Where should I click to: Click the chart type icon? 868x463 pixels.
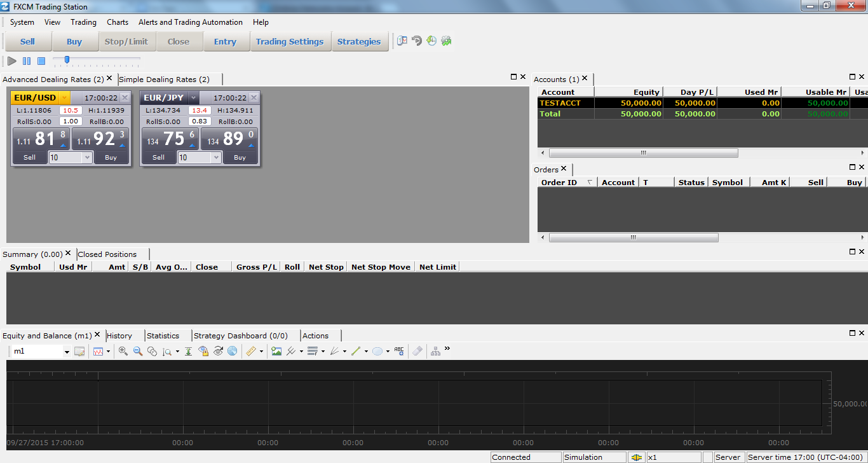tap(98, 351)
